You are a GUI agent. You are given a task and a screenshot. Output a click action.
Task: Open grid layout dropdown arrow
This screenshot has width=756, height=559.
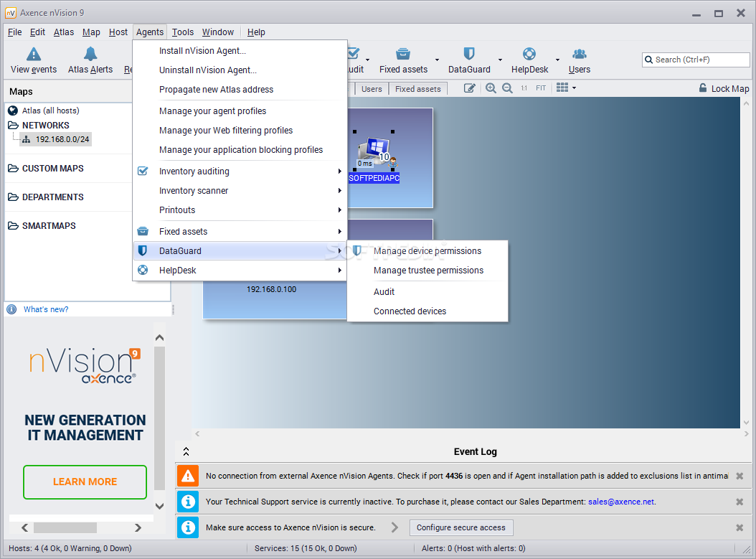574,88
